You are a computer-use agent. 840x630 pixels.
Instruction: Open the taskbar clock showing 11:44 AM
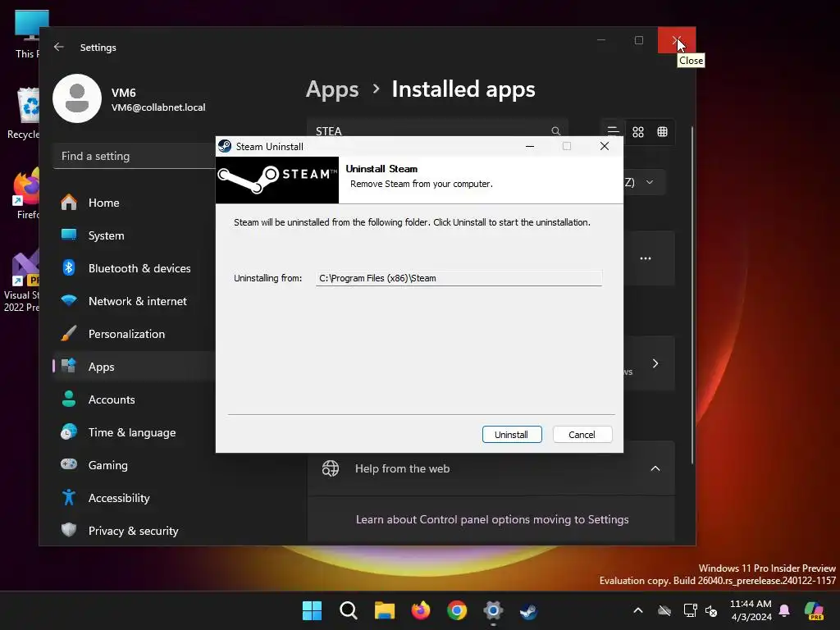751,610
